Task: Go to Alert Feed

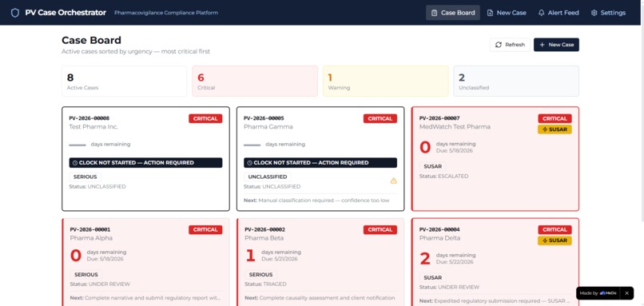Action: pos(559,13)
